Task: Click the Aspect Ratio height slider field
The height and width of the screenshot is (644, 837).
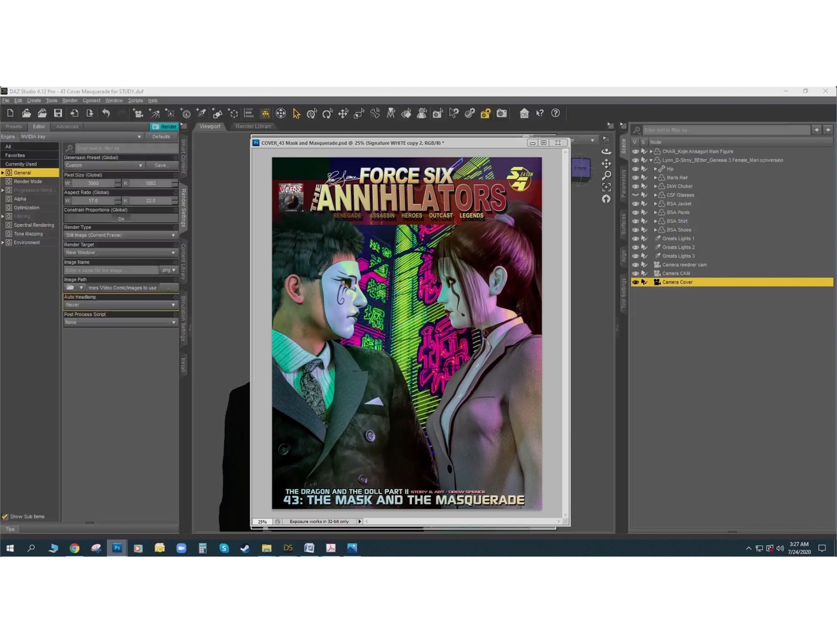Action: (x=151, y=200)
